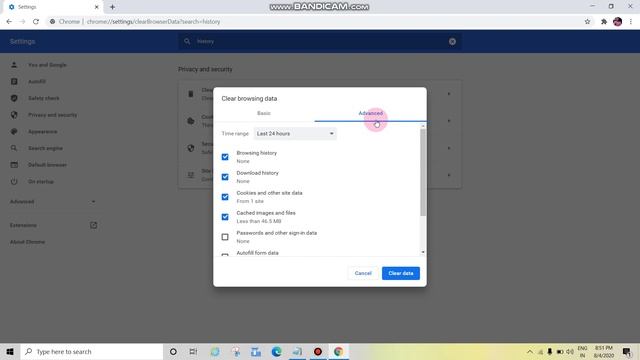Viewport: 640px width, 360px height.
Task: Click the dialog scroll up arrow
Action: pyautogui.click(x=423, y=126)
